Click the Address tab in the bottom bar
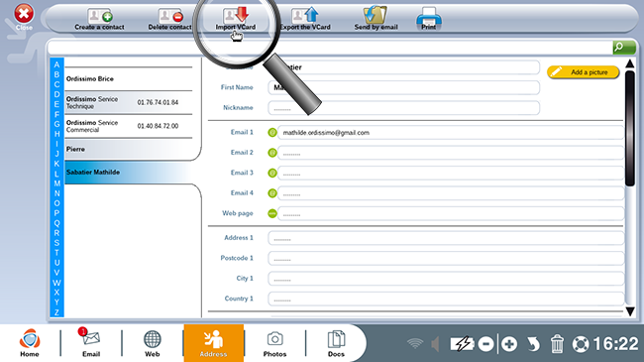The height and width of the screenshot is (362, 644). (x=214, y=343)
